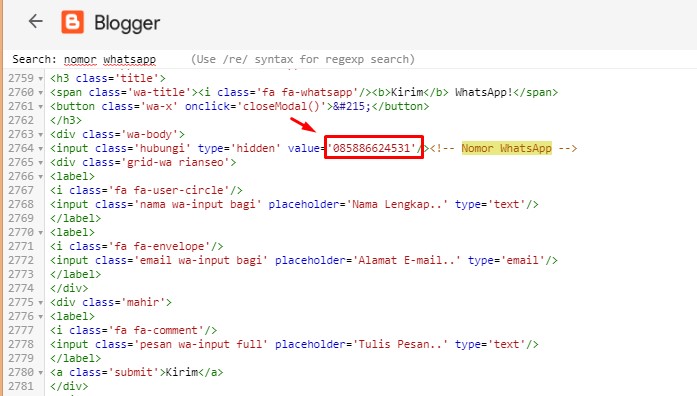Click 'email wa-input bagi' class value
The width and height of the screenshot is (697, 396).
[x=200, y=260]
